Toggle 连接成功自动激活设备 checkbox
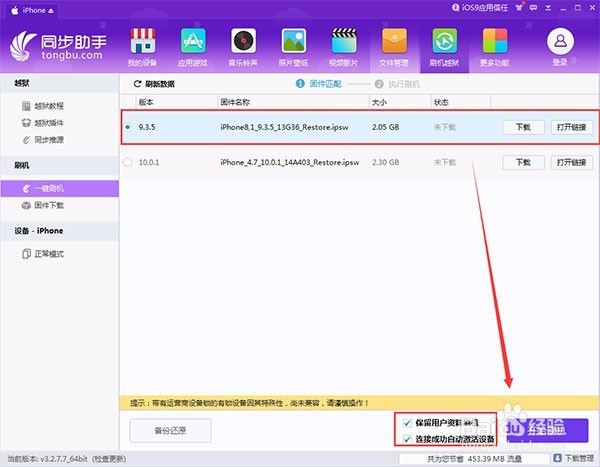 (x=407, y=439)
